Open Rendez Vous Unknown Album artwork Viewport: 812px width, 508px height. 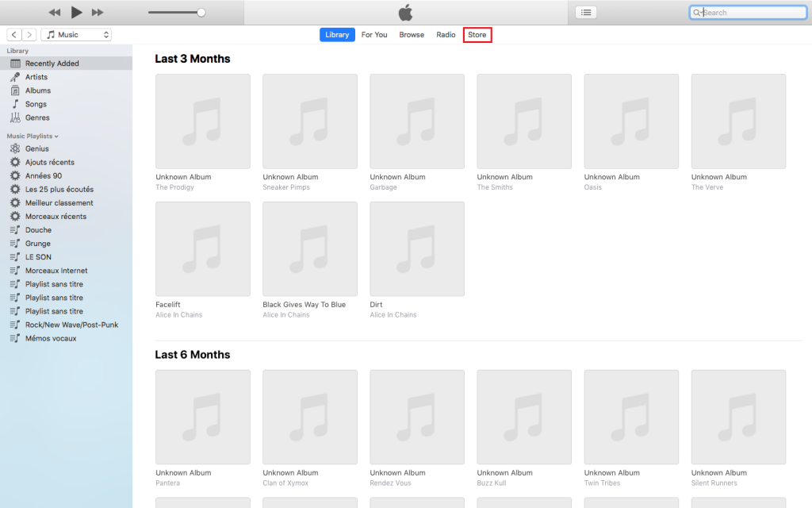point(417,418)
